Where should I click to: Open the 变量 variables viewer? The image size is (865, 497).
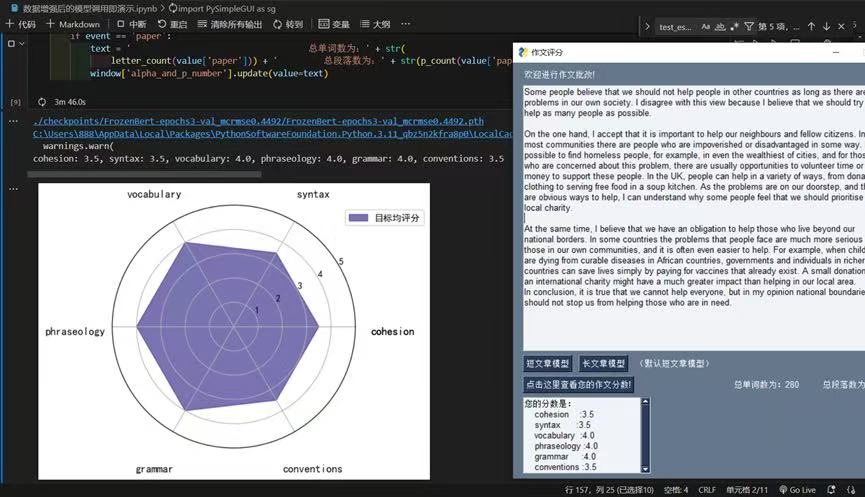[x=334, y=24]
